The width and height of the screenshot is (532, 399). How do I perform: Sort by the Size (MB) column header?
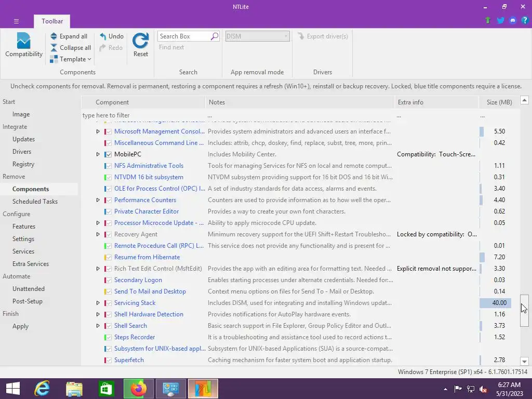click(499, 102)
